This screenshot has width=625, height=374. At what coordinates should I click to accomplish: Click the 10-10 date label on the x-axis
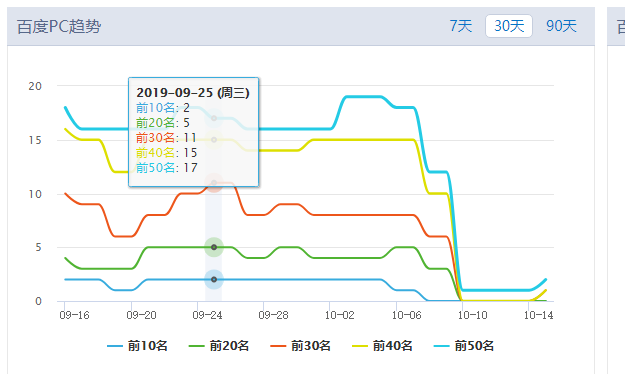click(x=472, y=315)
